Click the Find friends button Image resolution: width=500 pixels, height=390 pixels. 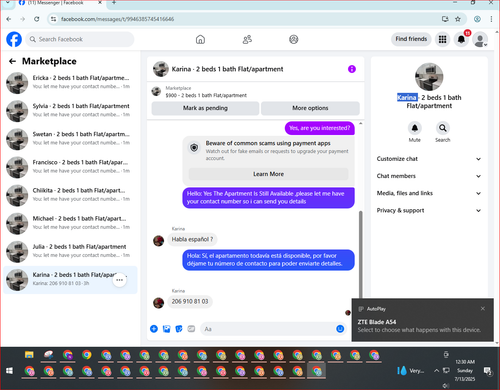click(411, 39)
